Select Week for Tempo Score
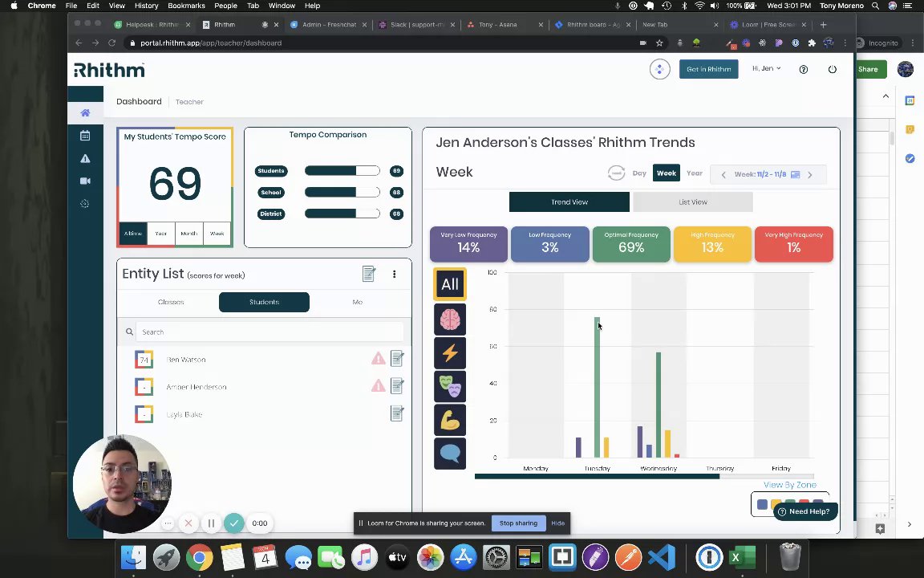 point(217,234)
